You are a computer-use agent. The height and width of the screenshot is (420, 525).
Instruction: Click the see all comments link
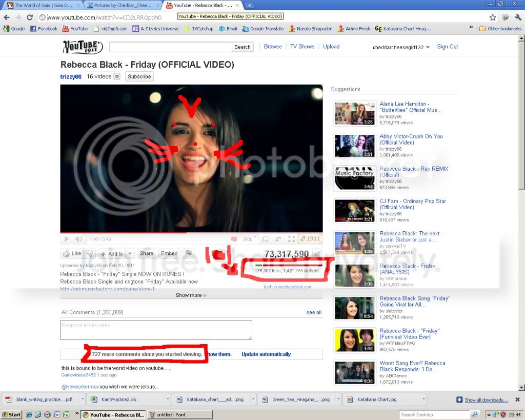[x=314, y=312]
